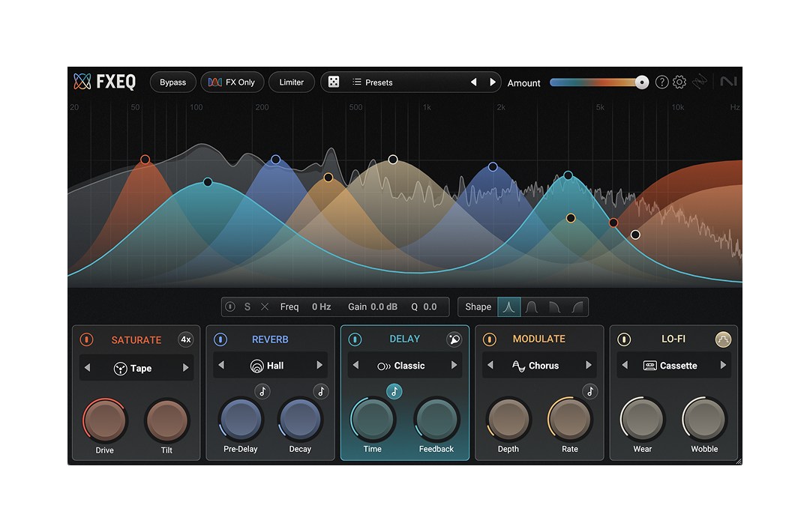810x532 pixels.
Task: Toggle Modulate Rate tempo sync note
Action: point(590,392)
